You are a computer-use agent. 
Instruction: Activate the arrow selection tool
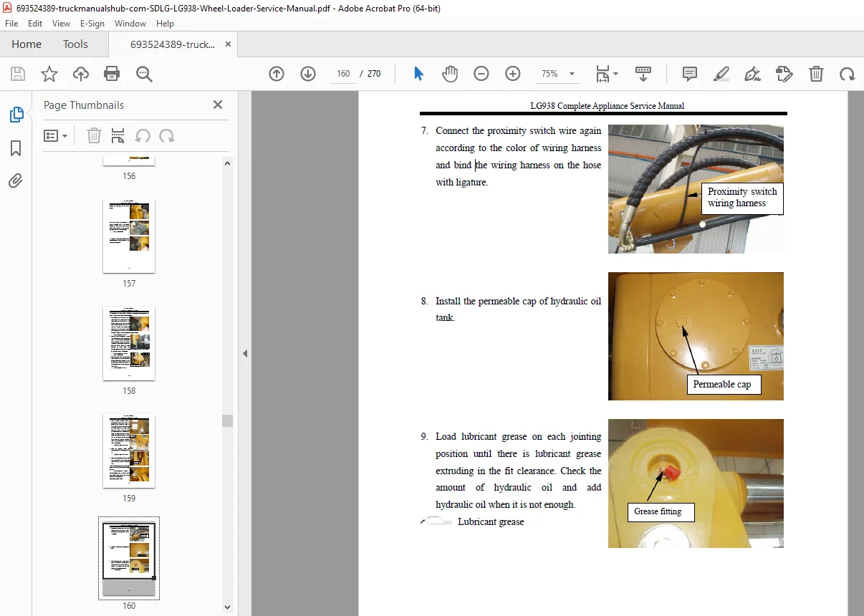tap(419, 74)
